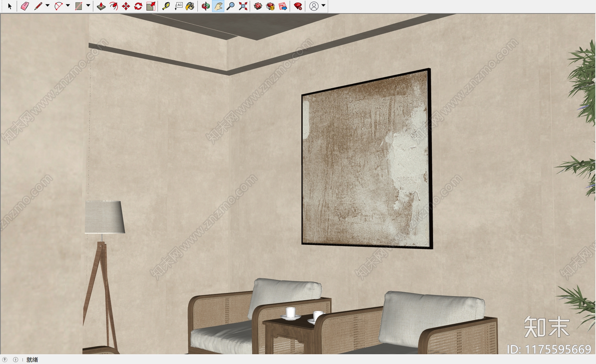Select the Arc tool

(x=58, y=6)
